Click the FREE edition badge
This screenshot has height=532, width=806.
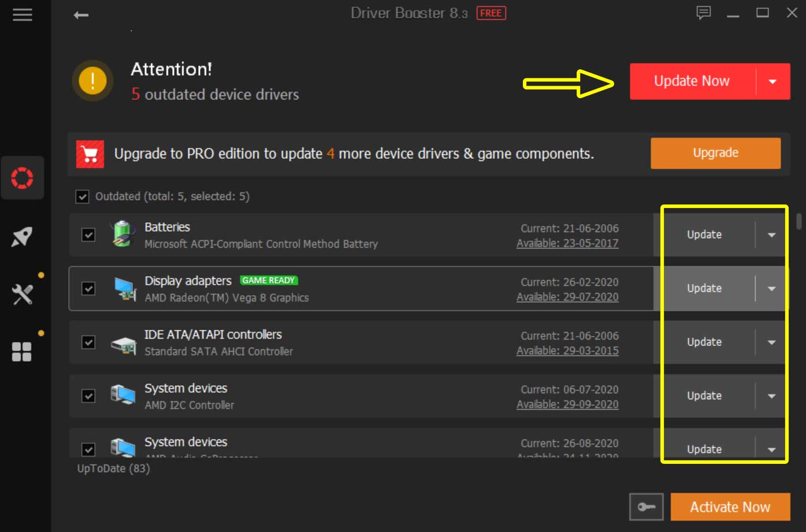click(491, 13)
